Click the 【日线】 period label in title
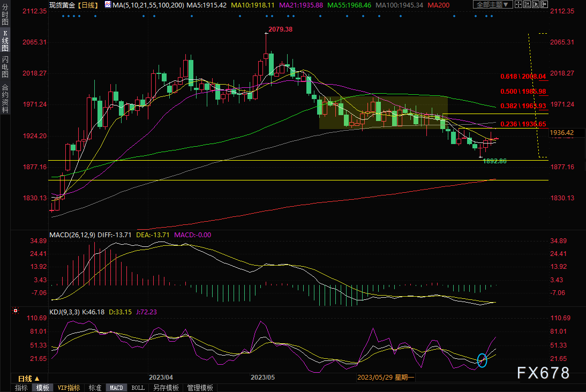The image size is (586, 392). (88, 5)
